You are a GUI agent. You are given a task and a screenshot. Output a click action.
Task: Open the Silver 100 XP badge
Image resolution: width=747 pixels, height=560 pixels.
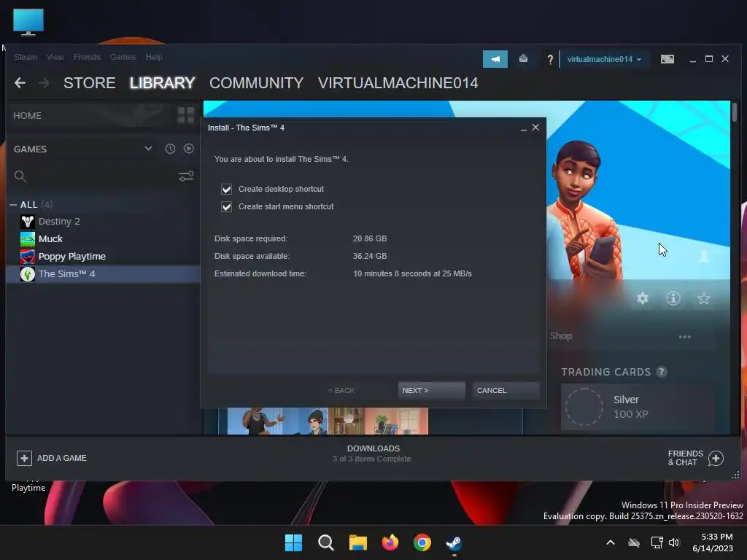coord(638,407)
